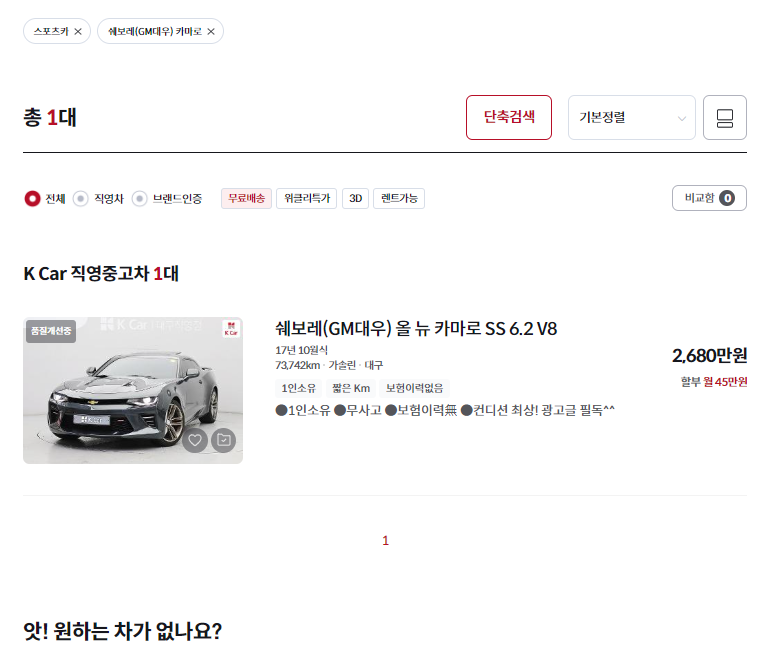Image resolution: width=770 pixels, height=650 pixels.
Task: Open the 기본정렬 sort dropdown
Action: 632,117
